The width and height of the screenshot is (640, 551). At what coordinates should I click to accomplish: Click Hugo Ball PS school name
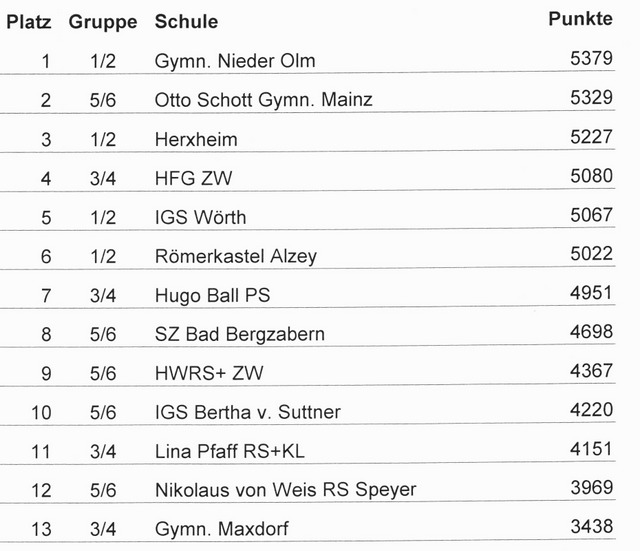pyautogui.click(x=212, y=295)
